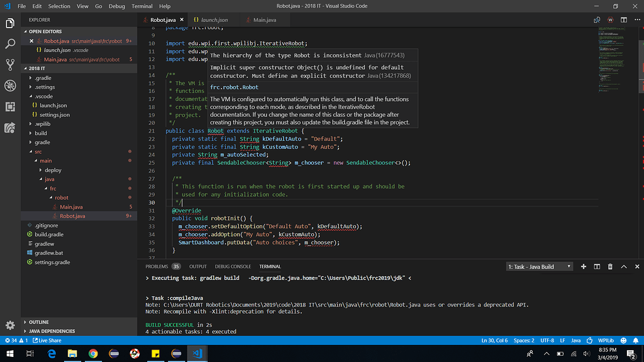Expand the deploy folder
644x362 pixels.
pos(53,170)
